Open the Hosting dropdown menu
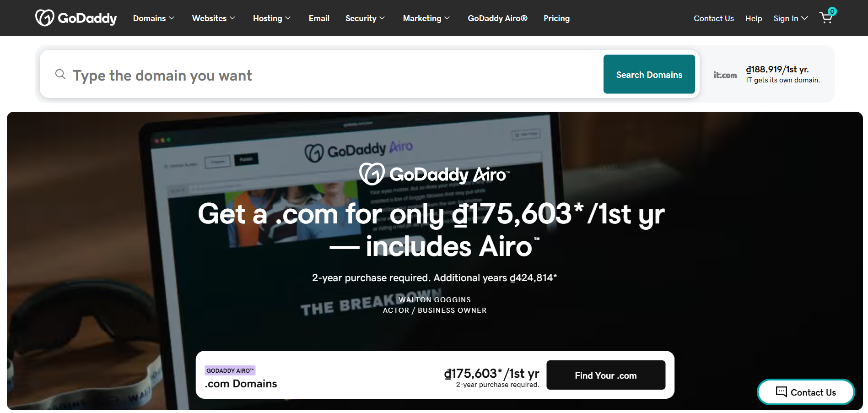This screenshot has height=413, width=868. click(x=272, y=18)
